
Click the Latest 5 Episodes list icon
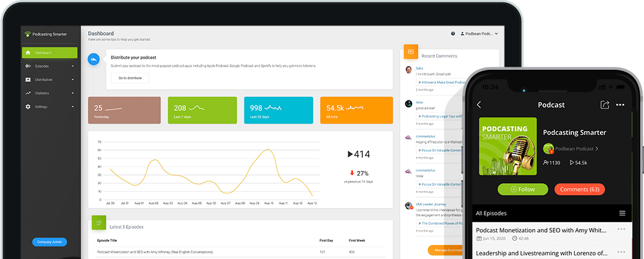click(x=98, y=223)
